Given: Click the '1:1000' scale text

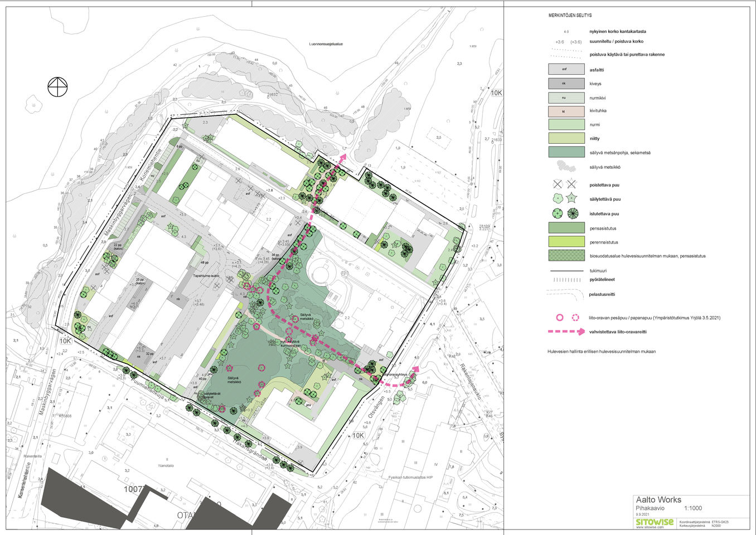Looking at the screenshot, I should tap(693, 509).
